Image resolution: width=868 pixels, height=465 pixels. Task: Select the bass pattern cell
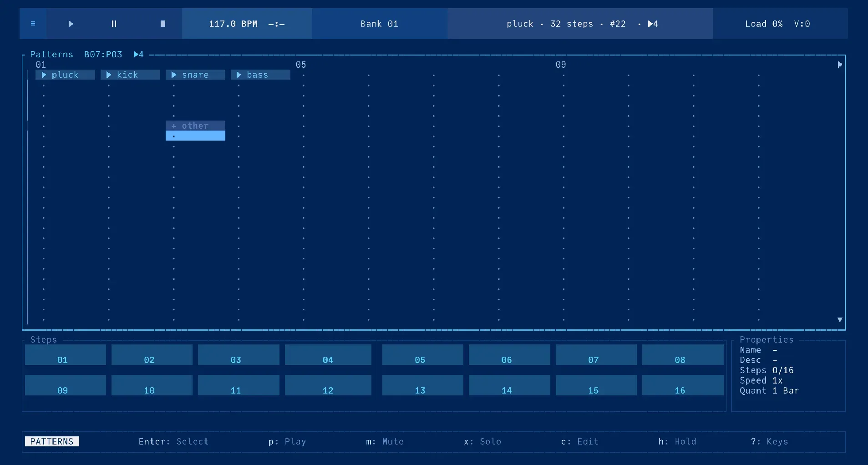point(260,75)
